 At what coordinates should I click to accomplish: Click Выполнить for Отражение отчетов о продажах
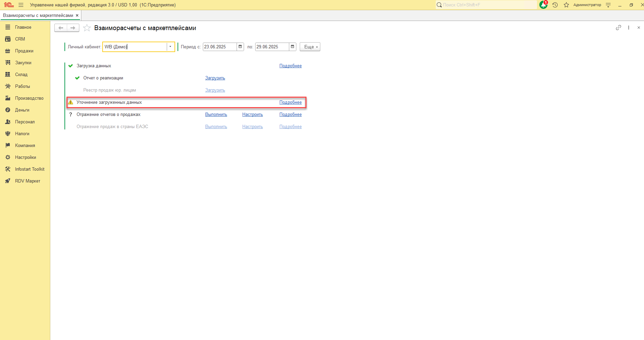(x=216, y=115)
